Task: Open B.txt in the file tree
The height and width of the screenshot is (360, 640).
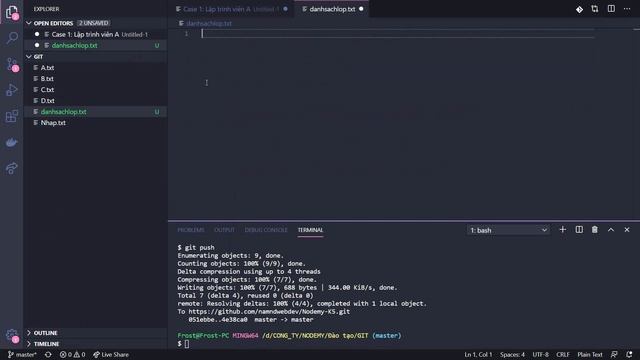Action: [47, 79]
